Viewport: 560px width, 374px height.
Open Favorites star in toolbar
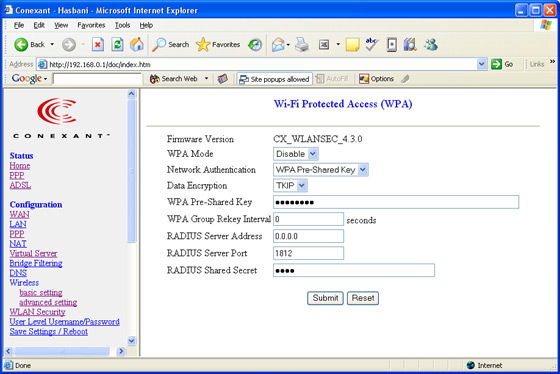point(218,45)
